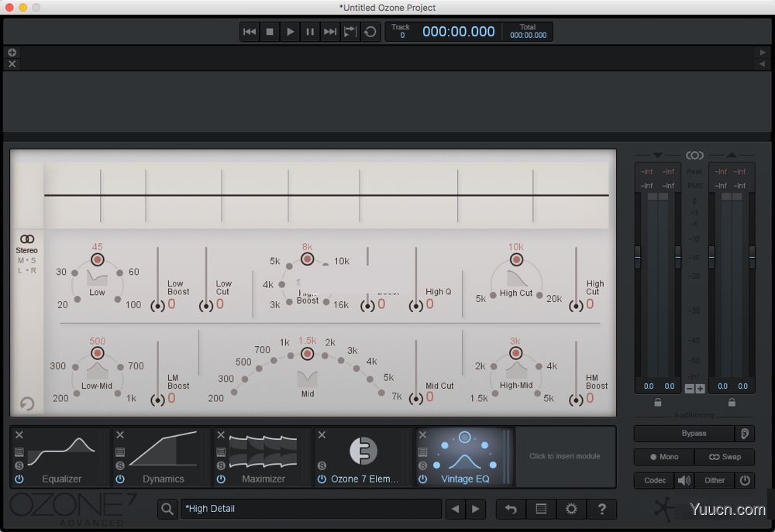Reset Vintage EQ with circular arrow icon
775x532 pixels.
click(x=27, y=403)
